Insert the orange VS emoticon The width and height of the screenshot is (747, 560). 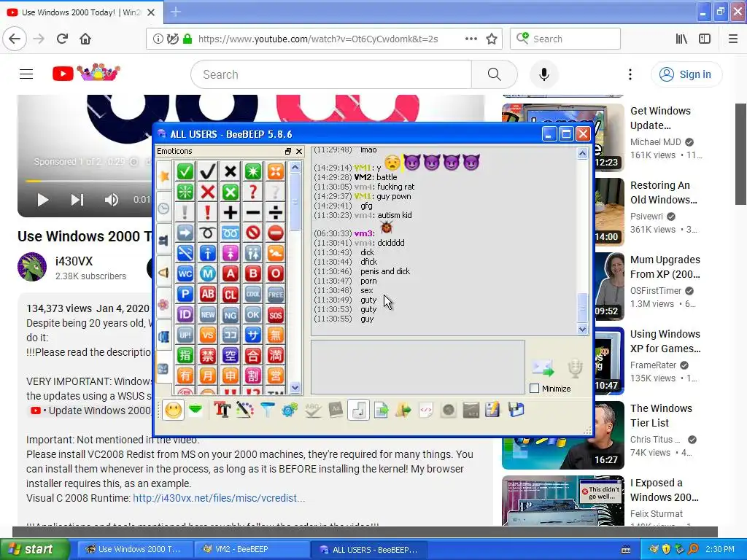coord(207,335)
